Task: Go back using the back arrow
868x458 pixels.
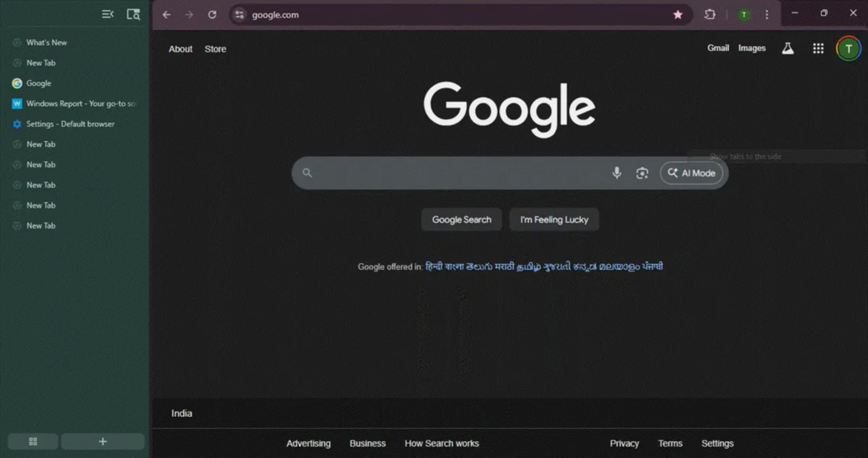Action: coord(166,15)
